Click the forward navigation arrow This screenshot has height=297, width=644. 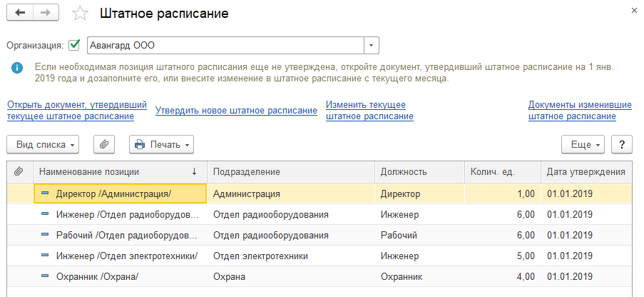(46, 14)
